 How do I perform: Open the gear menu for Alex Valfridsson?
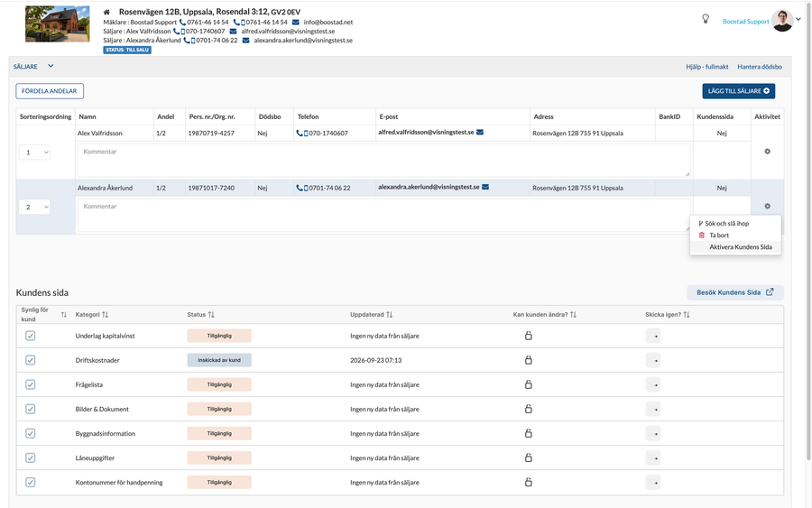click(767, 152)
